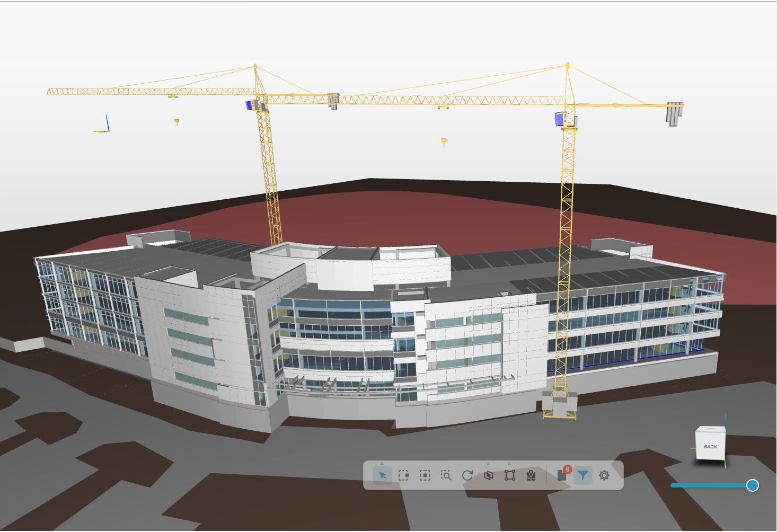Image resolution: width=777 pixels, height=532 pixels.
Task: Open the notifications icon showing badge 8
Action: click(x=562, y=476)
